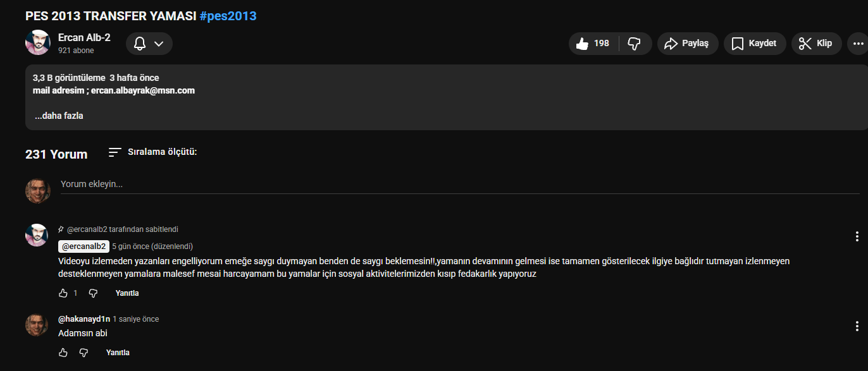Open the Paylaş share button

[688, 44]
